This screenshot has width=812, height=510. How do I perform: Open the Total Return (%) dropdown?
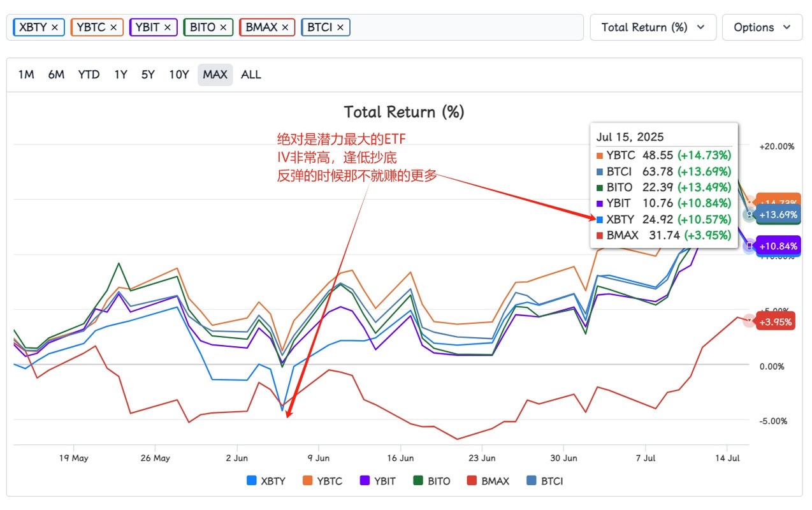653,27
